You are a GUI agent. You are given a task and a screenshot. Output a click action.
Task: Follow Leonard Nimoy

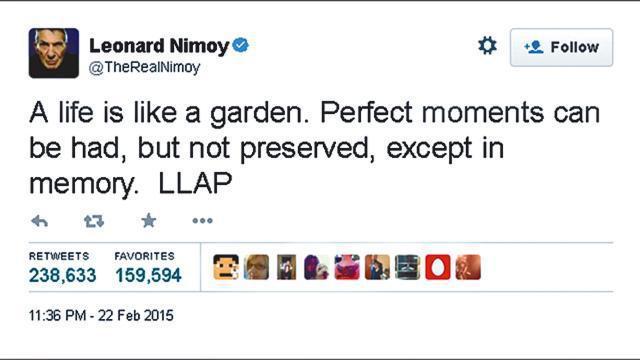[561, 47]
